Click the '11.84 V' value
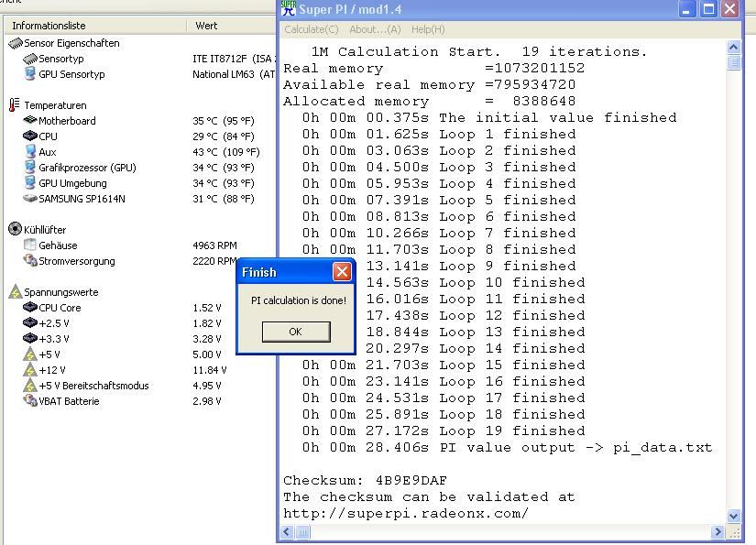756x545 pixels. pyautogui.click(x=209, y=370)
